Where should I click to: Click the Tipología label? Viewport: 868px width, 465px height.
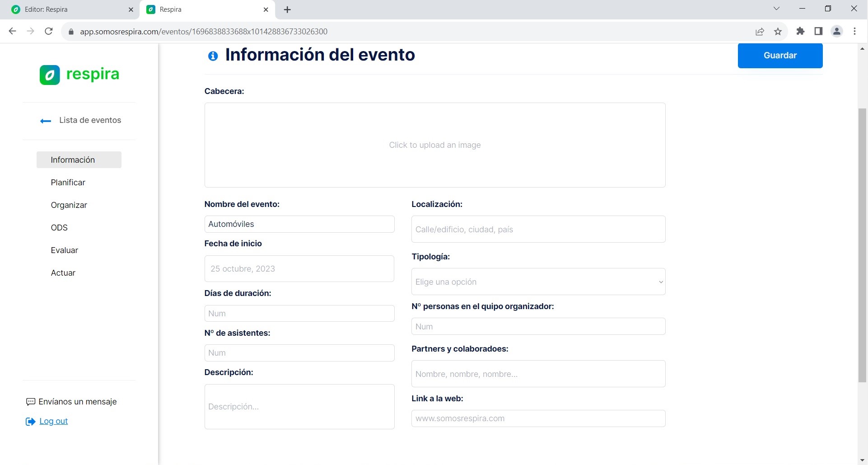click(x=431, y=257)
